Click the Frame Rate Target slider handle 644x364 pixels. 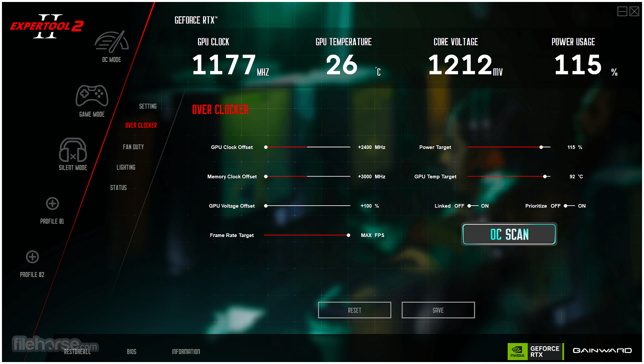(348, 235)
